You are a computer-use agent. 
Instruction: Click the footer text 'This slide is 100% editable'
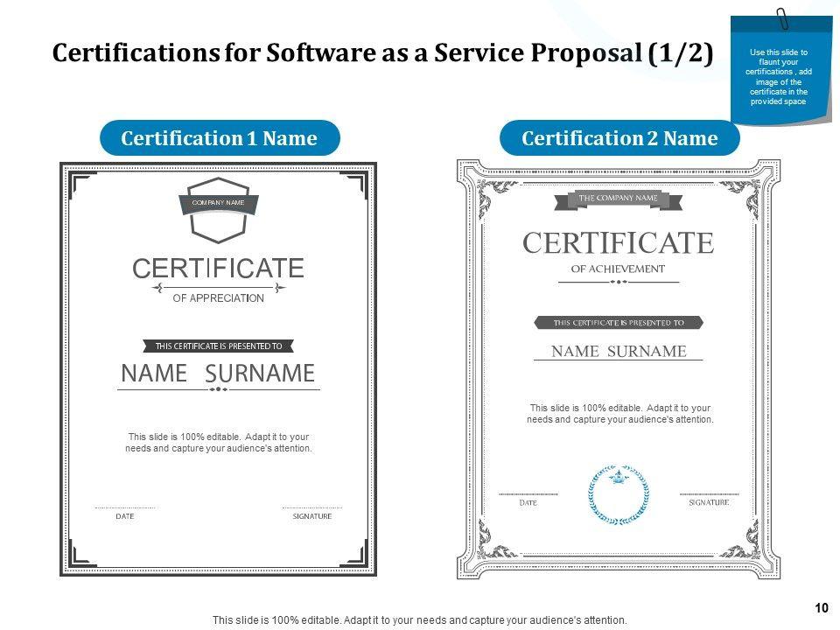(x=419, y=620)
